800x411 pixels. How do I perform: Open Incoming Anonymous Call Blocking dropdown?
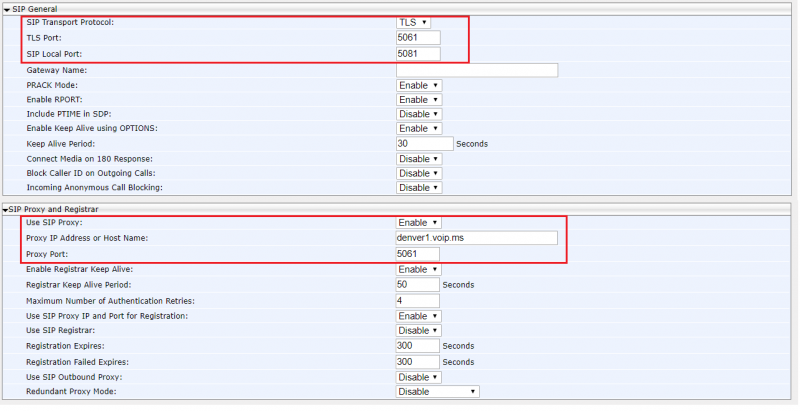coord(419,188)
